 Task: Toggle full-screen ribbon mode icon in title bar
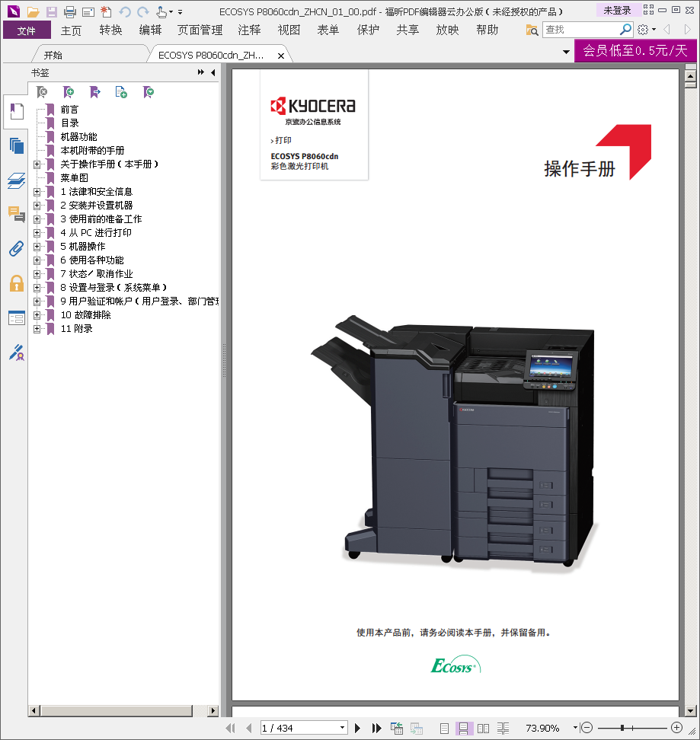point(648,9)
